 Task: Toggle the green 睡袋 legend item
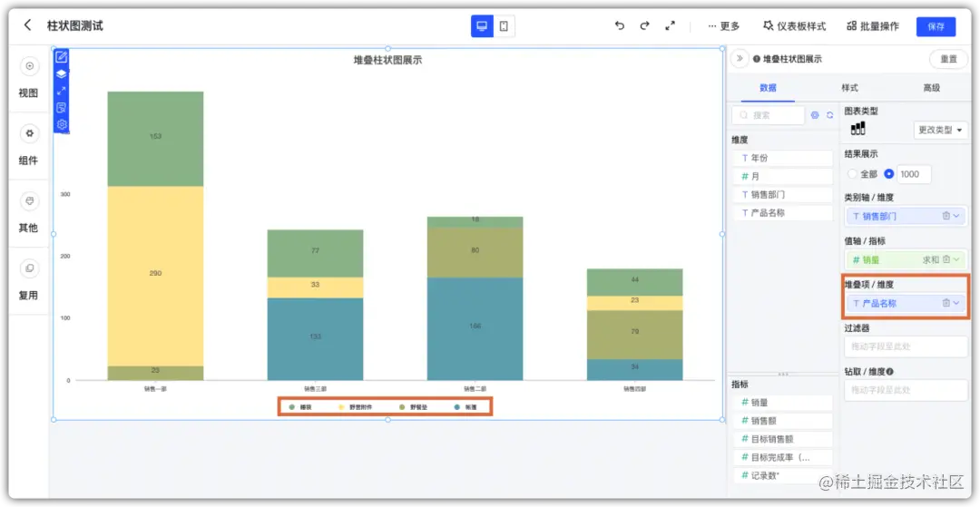click(301, 407)
